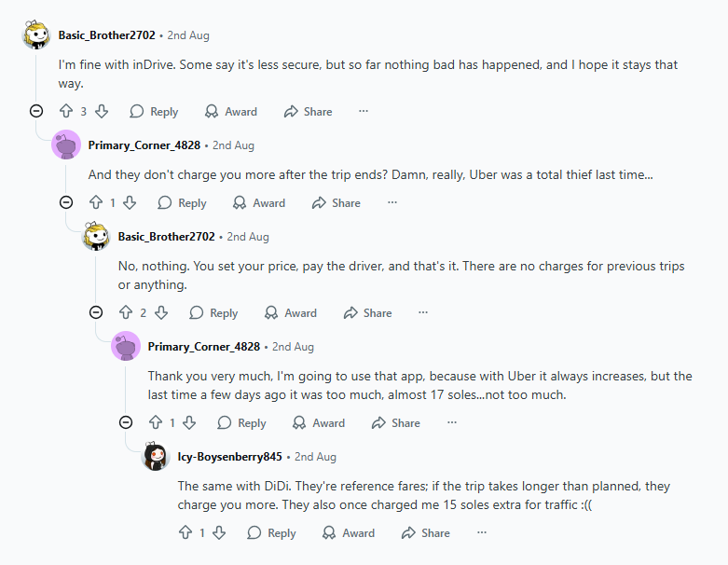Collapse the 'You set your price' reply thread
The image size is (728, 565).
[x=96, y=312]
